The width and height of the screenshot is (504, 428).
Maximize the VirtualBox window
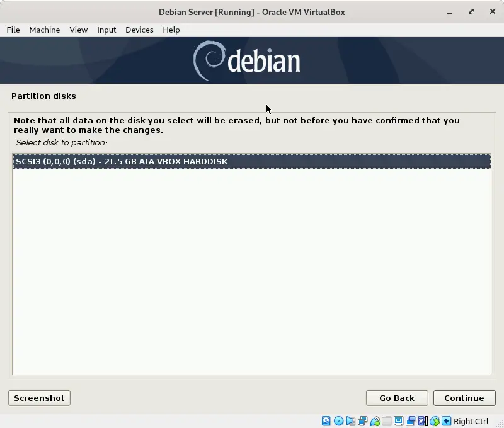471,12
